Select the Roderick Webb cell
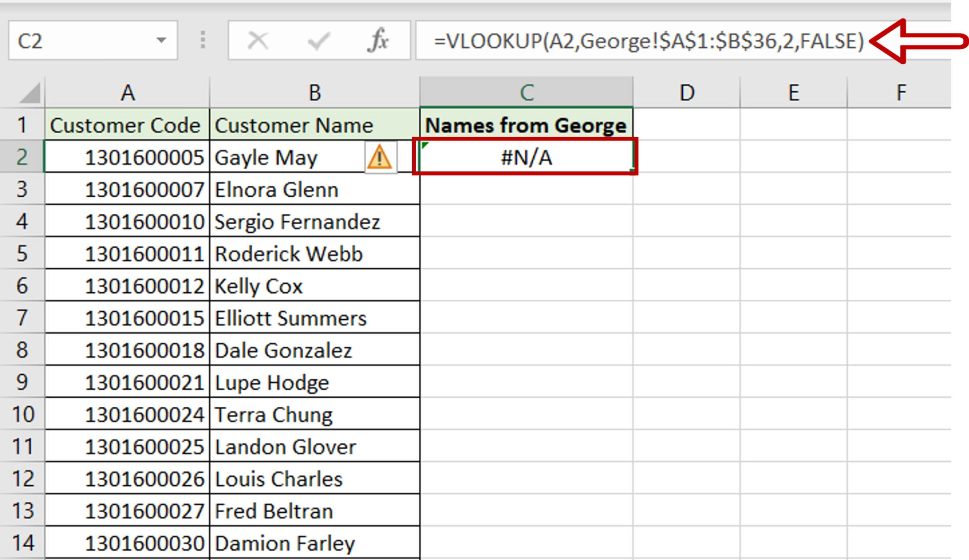The image size is (969, 560). [x=315, y=254]
